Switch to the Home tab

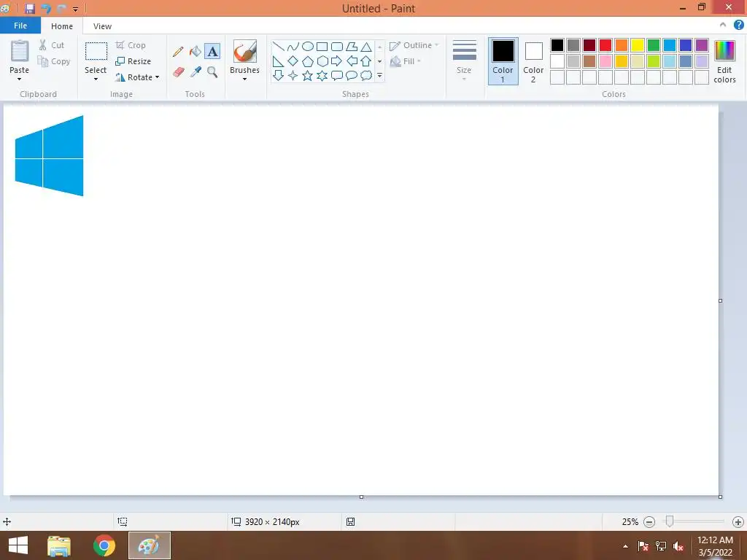pyautogui.click(x=62, y=26)
